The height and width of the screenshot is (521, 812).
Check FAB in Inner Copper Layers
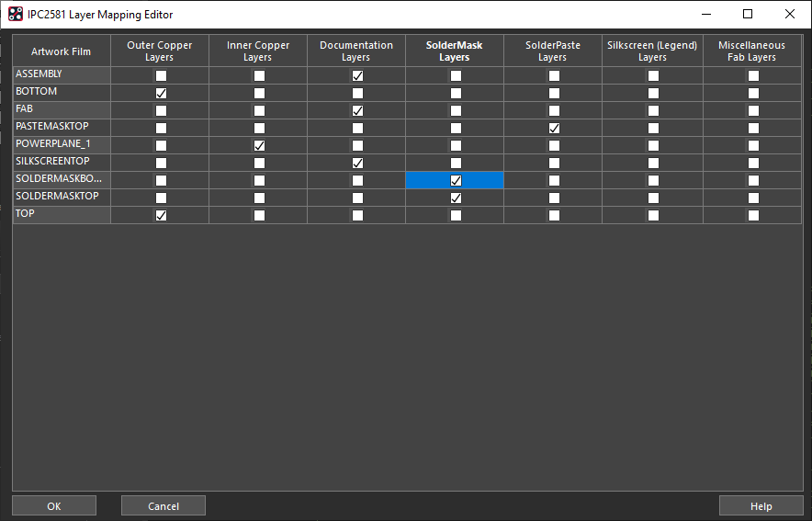click(259, 111)
